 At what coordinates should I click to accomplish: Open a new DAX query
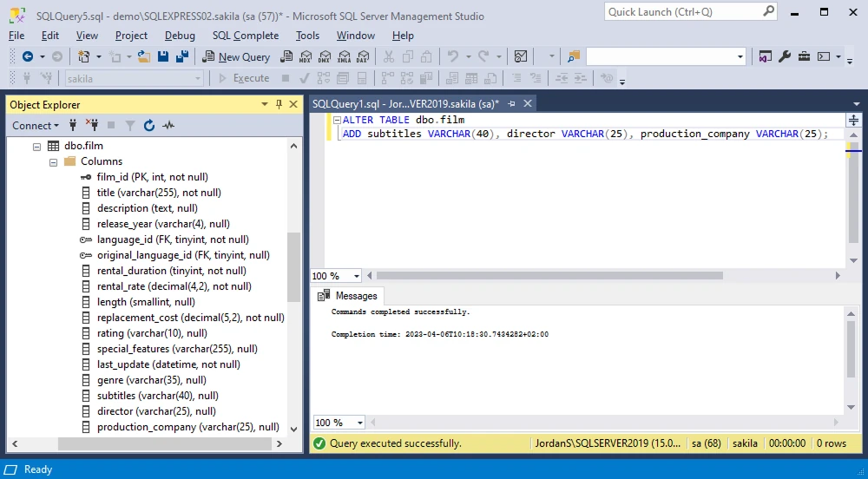tap(363, 56)
